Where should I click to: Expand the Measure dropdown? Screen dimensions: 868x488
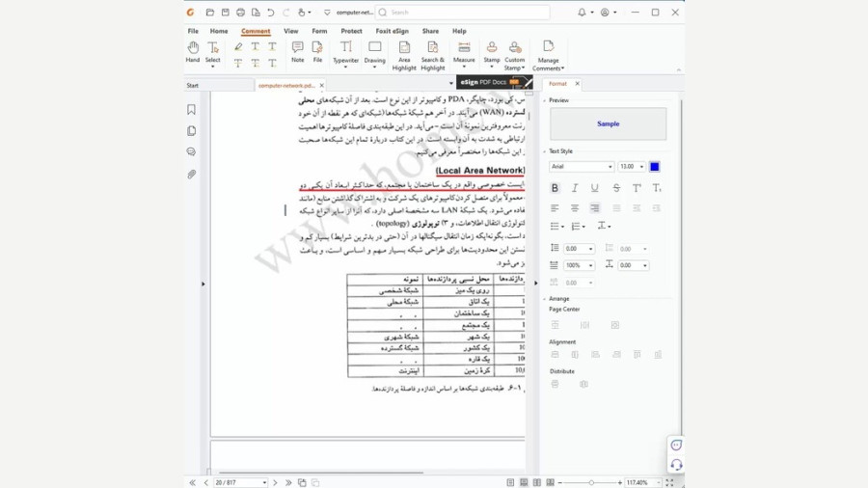tap(464, 67)
